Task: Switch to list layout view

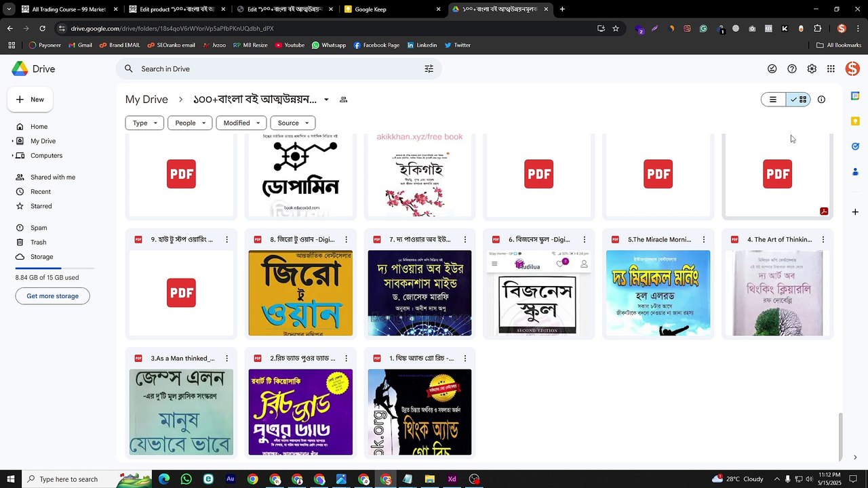Action: coord(773,100)
